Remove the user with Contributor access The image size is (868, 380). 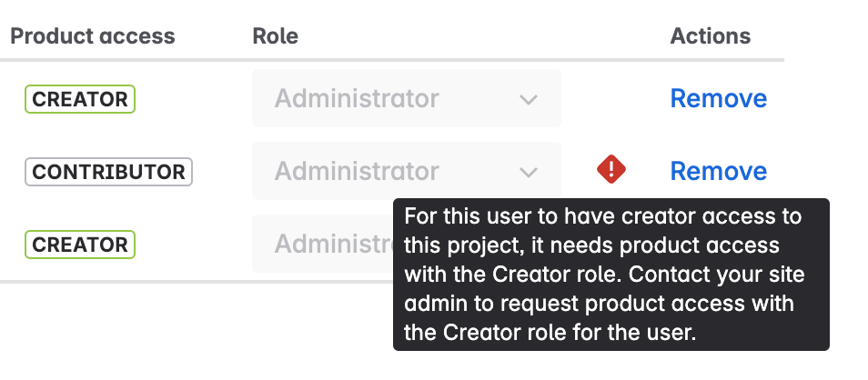pyautogui.click(x=718, y=171)
